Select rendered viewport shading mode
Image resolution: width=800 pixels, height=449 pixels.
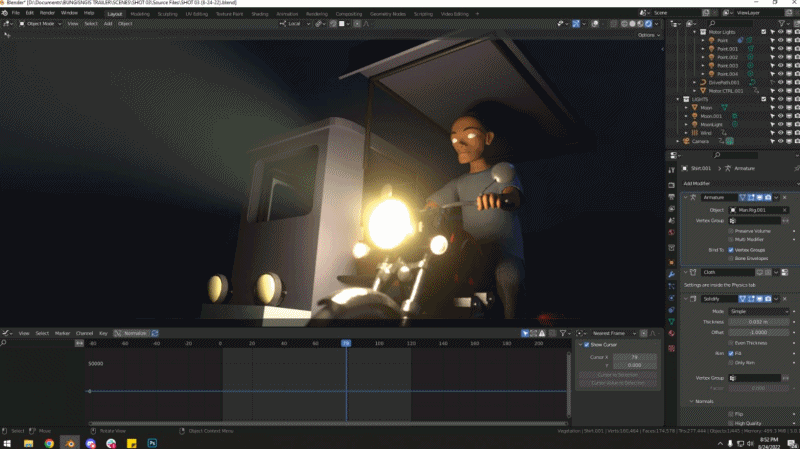click(x=648, y=23)
